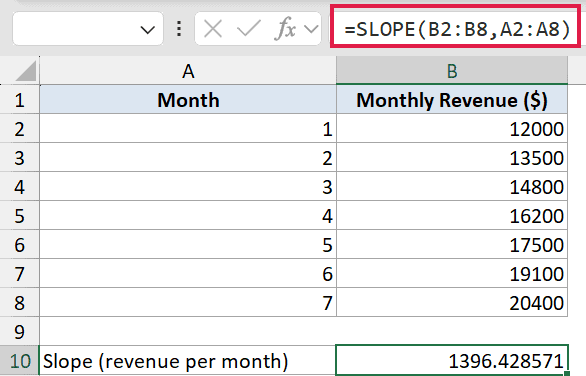
Task: Select row 2 header
Action: pyautogui.click(x=19, y=128)
